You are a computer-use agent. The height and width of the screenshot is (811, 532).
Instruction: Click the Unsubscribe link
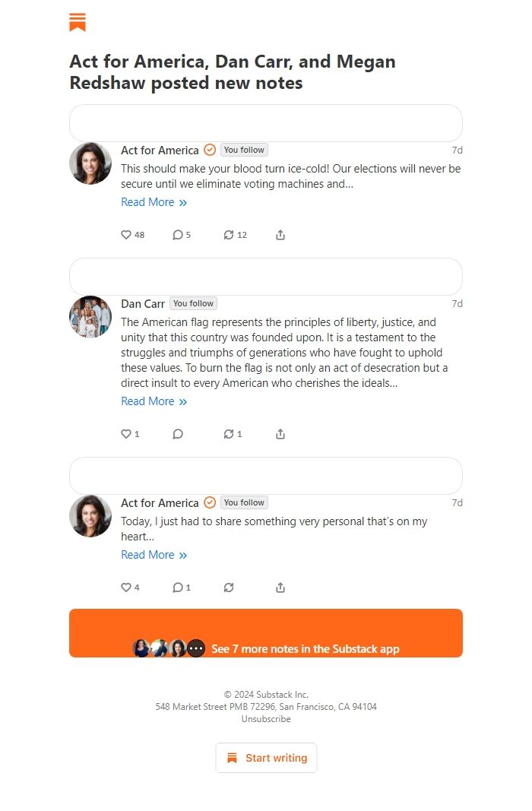pyautogui.click(x=265, y=718)
